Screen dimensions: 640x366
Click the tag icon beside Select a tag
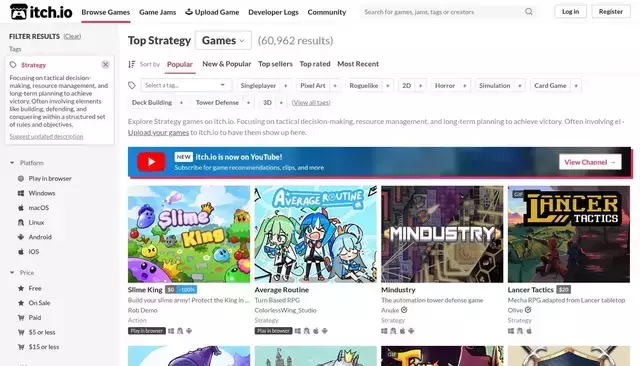coord(132,85)
